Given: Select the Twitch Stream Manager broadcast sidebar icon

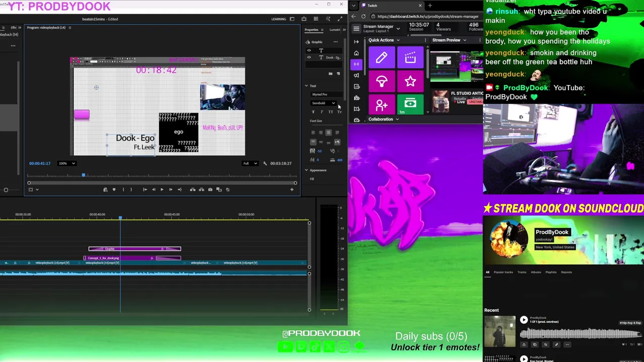Looking at the screenshot, I should [x=356, y=64].
